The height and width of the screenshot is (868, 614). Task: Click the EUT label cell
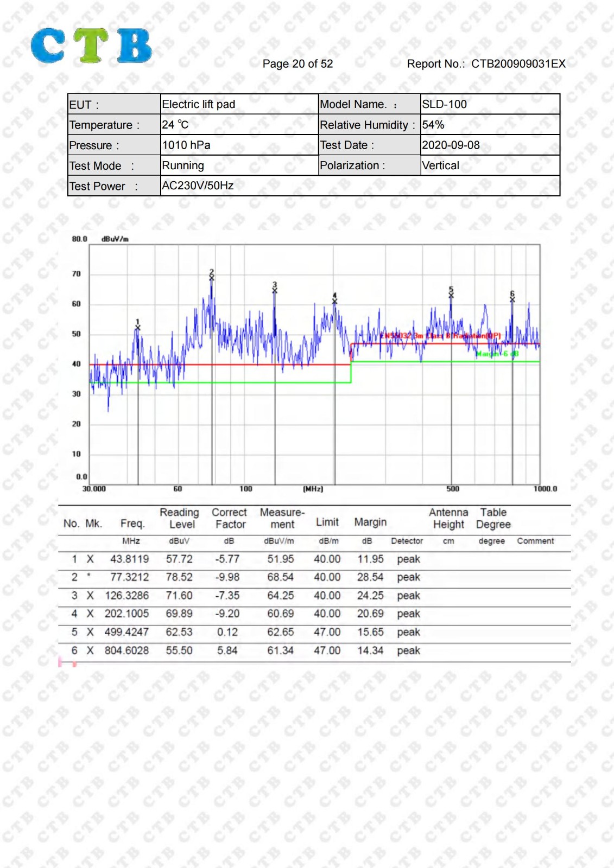[x=114, y=104]
